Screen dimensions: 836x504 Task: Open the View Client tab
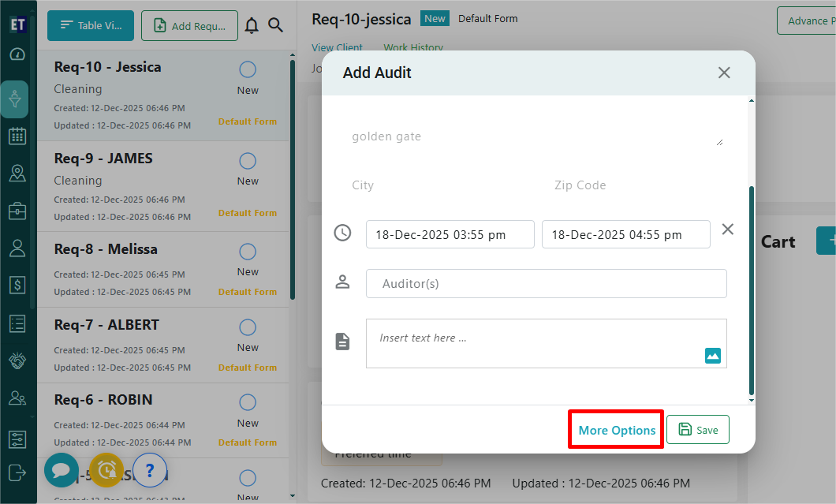[337, 48]
